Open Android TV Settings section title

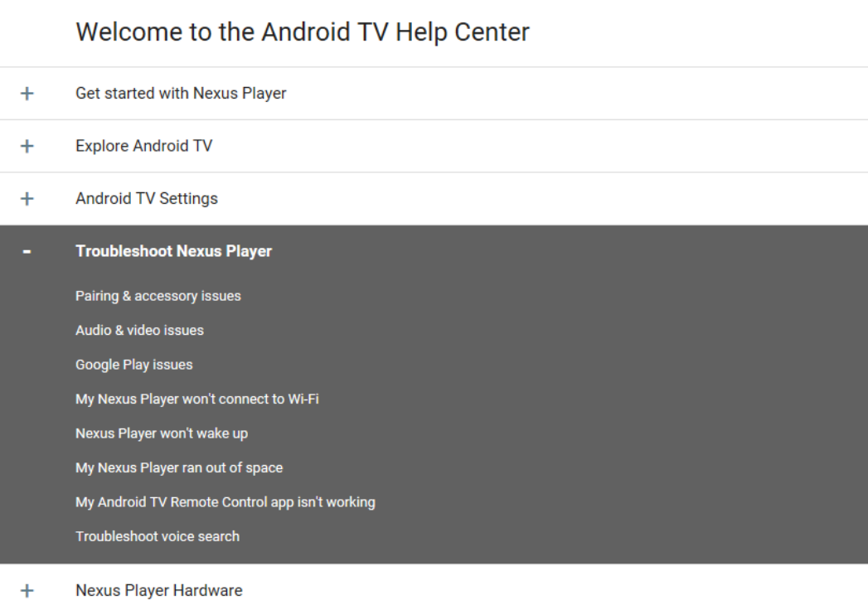pyautogui.click(x=147, y=199)
